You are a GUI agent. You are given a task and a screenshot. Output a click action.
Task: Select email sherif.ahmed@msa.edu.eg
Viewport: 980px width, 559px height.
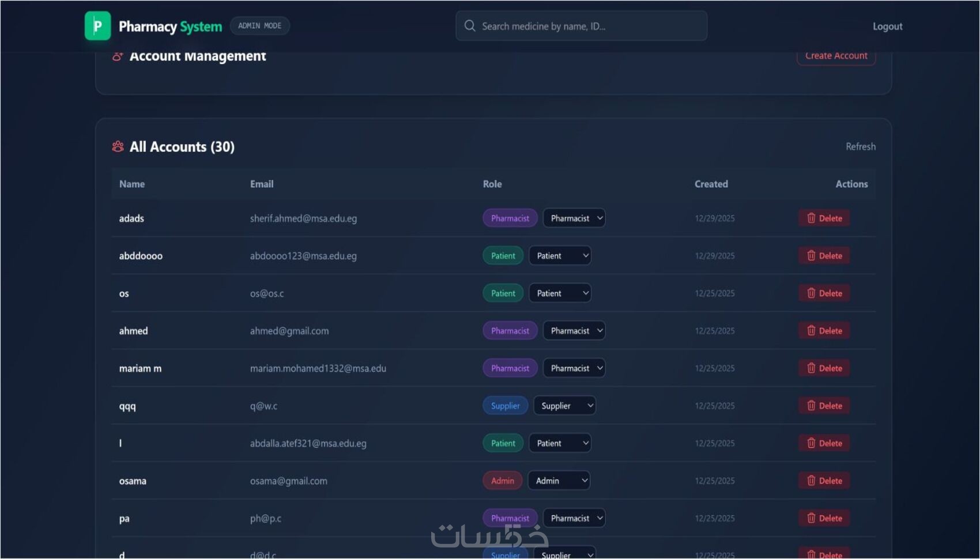click(303, 218)
